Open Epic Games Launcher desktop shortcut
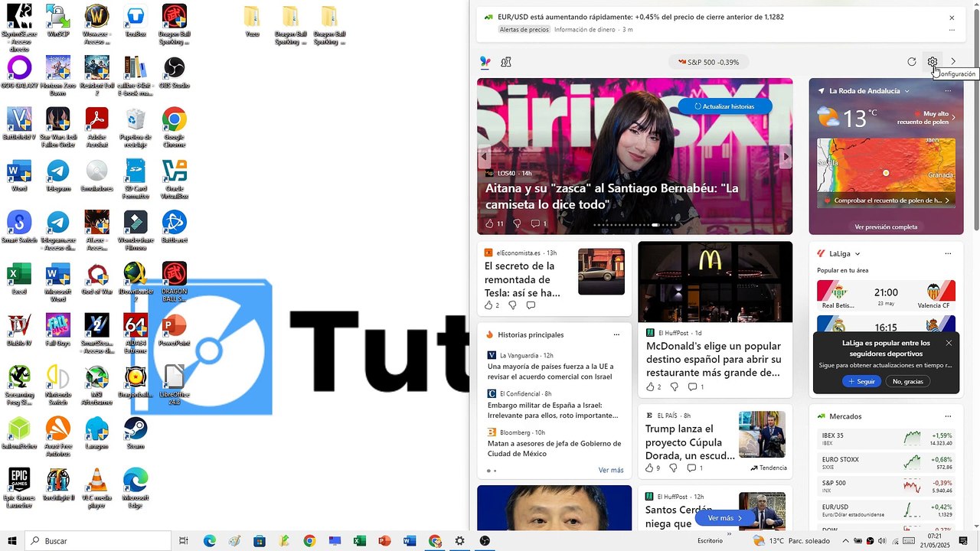 click(19, 488)
